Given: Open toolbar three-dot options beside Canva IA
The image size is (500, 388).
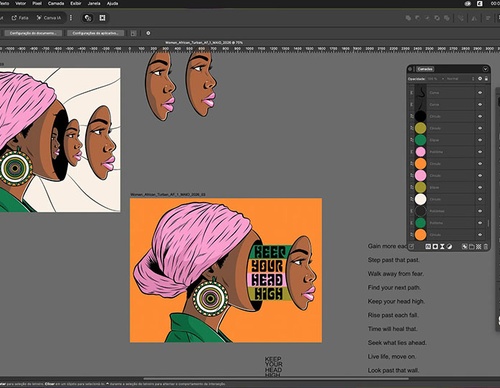Looking at the screenshot, I should pos(71,18).
